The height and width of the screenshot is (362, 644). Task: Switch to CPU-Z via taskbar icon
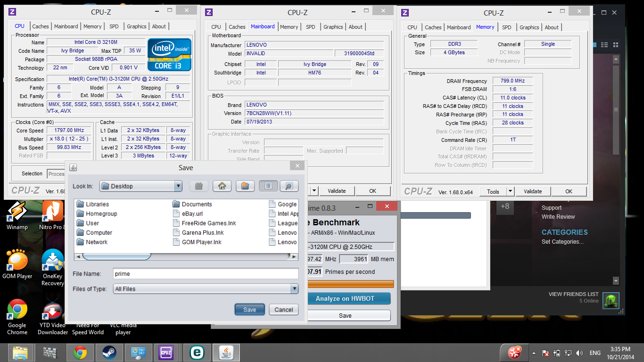[x=166, y=352]
